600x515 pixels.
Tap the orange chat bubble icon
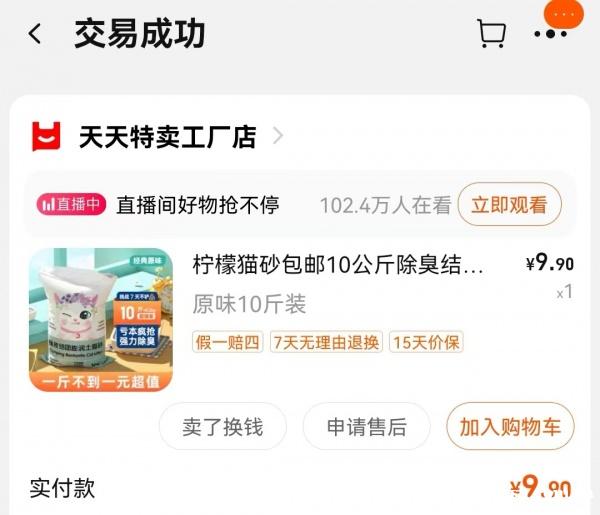[x=564, y=14]
